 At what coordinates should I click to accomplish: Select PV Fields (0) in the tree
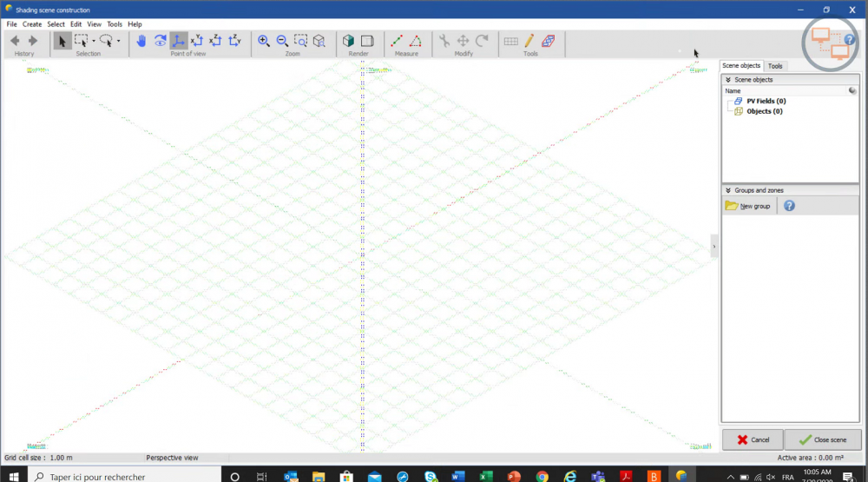tap(766, 101)
